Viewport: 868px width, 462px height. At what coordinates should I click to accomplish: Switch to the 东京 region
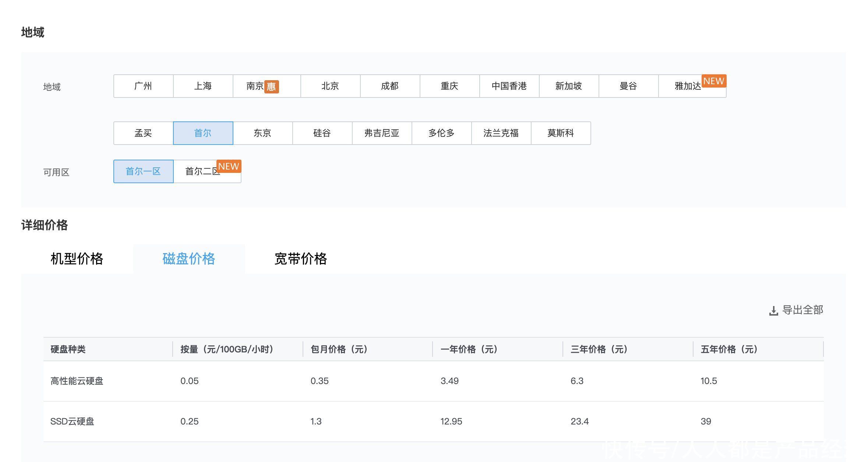point(262,133)
